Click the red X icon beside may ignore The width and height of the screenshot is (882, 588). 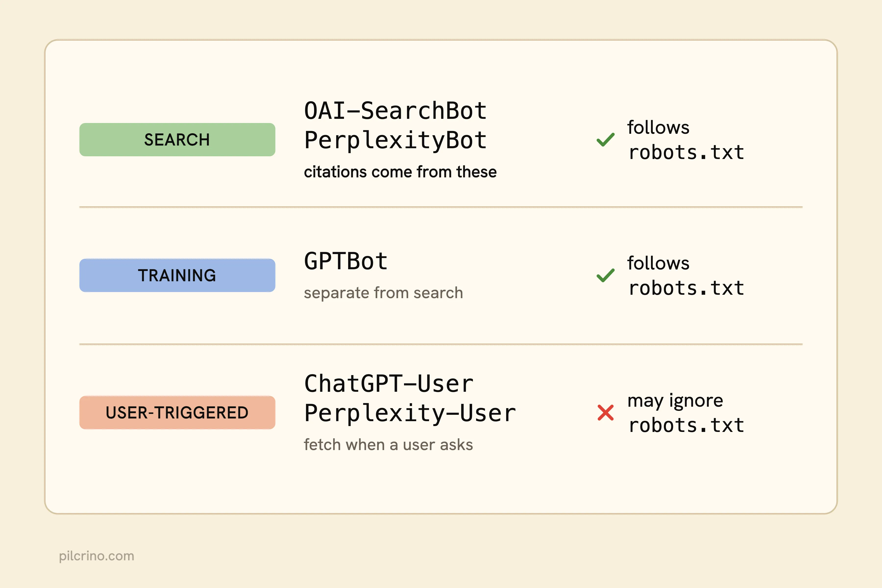pyautogui.click(x=605, y=413)
